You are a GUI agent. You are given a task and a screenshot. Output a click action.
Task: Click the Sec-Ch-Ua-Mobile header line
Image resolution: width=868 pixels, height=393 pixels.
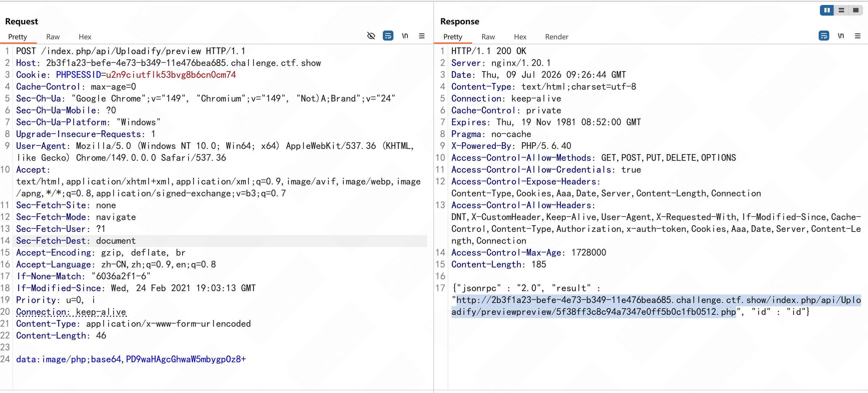tap(66, 110)
